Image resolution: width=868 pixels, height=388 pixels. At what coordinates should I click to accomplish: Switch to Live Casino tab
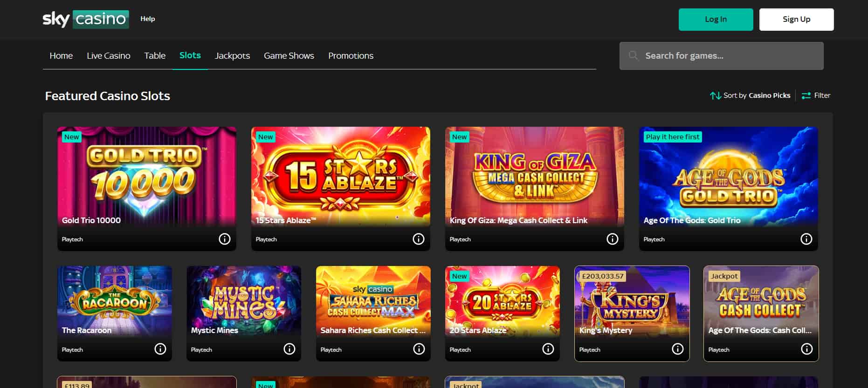click(109, 56)
